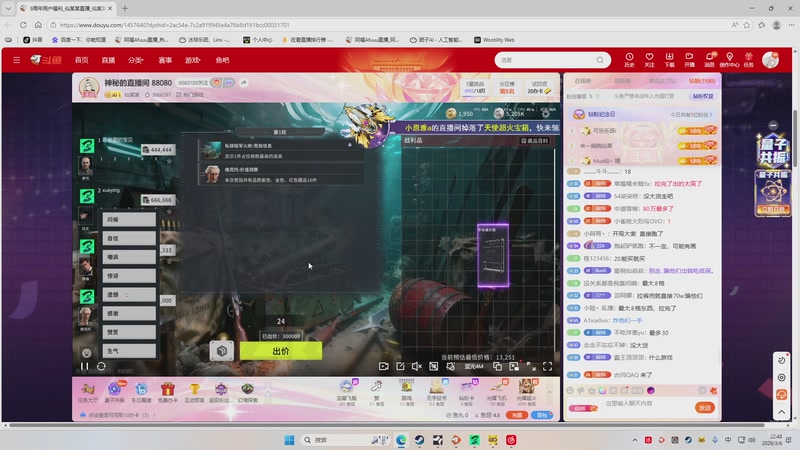The height and width of the screenshot is (450, 800).
Task: Select the 自信 emote option
Action: click(129, 238)
